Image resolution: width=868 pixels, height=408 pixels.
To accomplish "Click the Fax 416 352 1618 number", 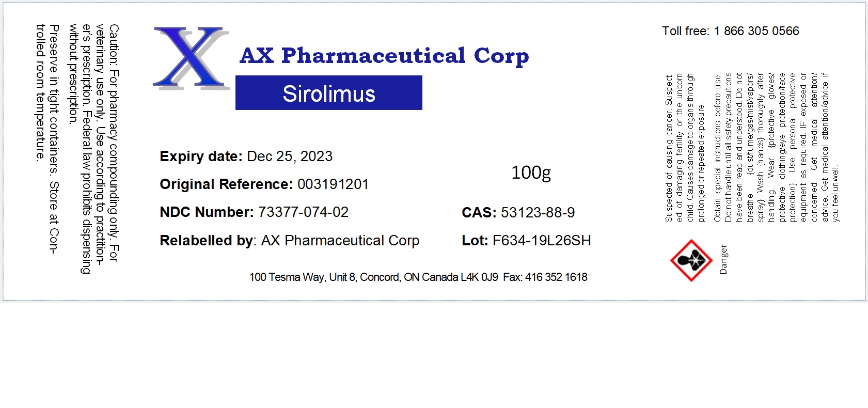I will click(545, 277).
